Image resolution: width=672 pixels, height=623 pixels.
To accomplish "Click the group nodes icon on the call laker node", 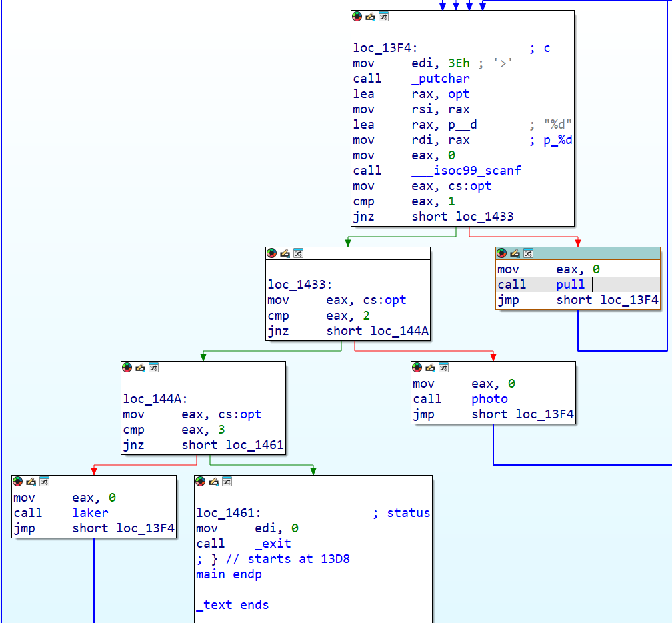I will (44, 482).
